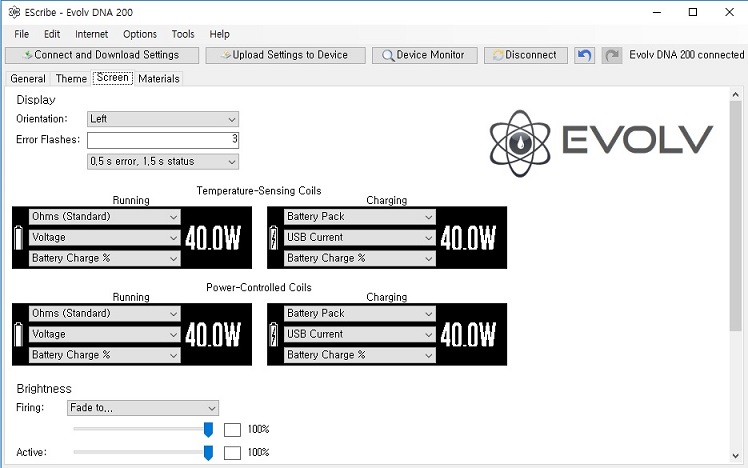Click the Active brightness slider handle
The width and height of the screenshot is (748, 468).
click(208, 452)
